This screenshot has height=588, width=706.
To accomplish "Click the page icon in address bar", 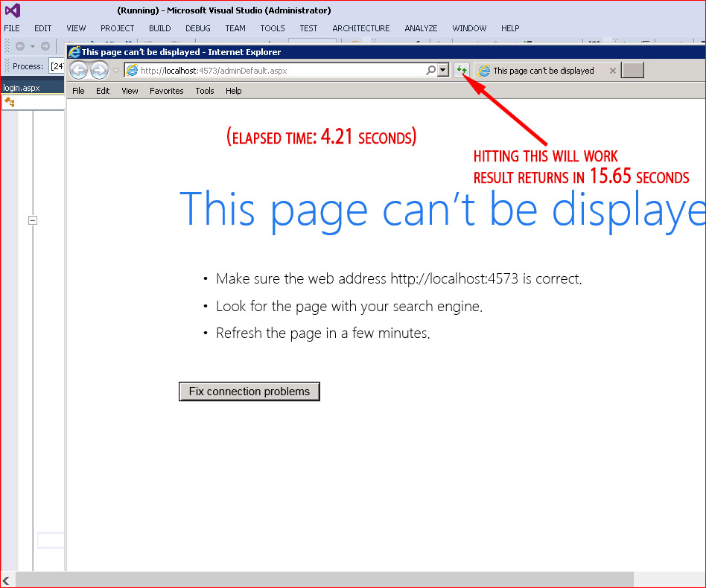I will click(x=132, y=70).
